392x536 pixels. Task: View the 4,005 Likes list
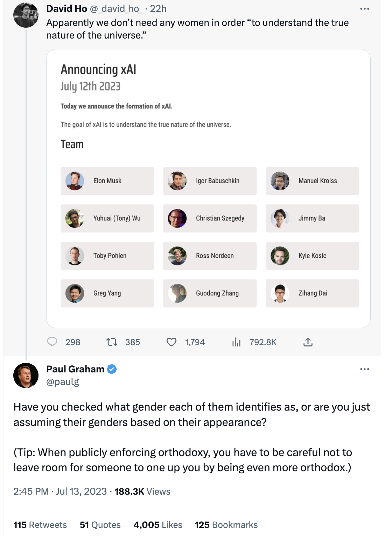158,525
